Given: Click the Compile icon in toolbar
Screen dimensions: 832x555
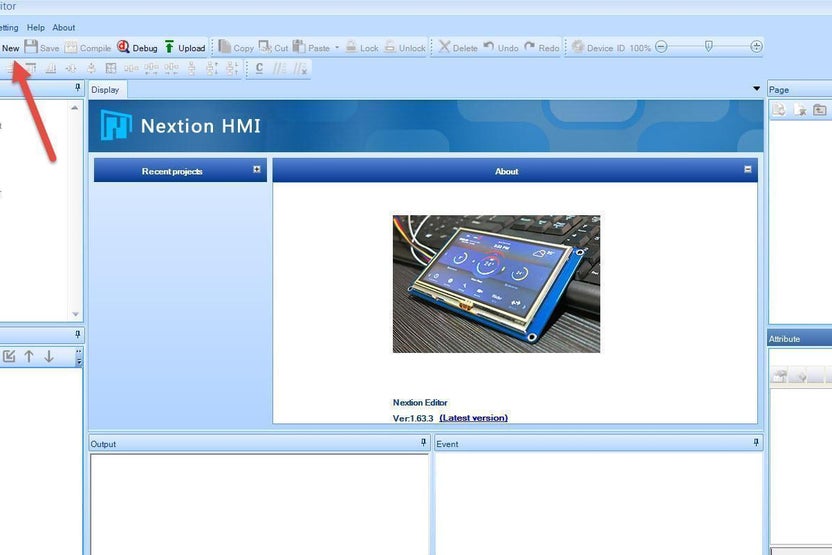Looking at the screenshot, I should coord(71,47).
